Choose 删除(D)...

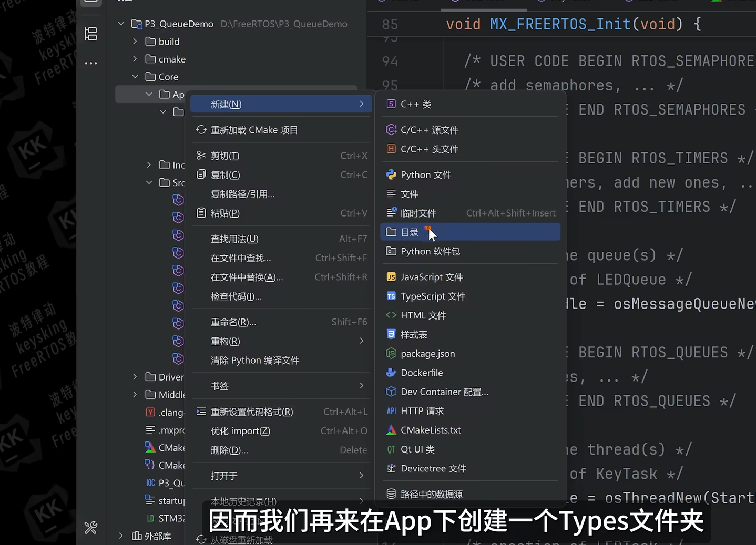point(281,450)
